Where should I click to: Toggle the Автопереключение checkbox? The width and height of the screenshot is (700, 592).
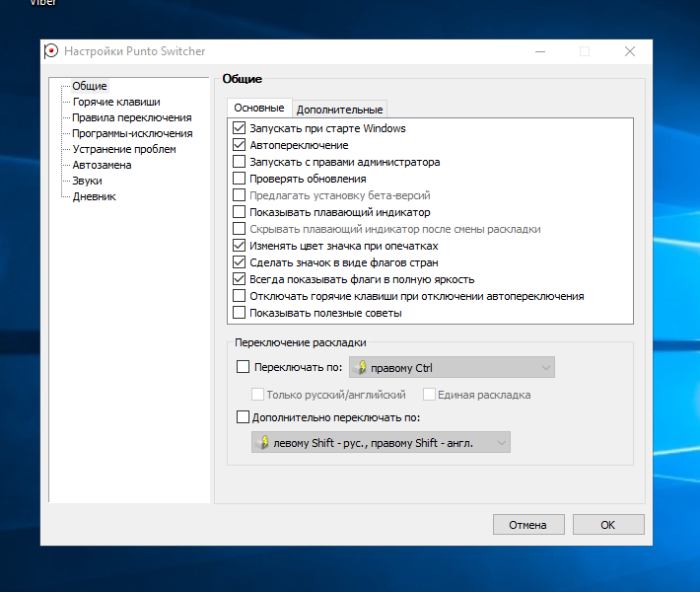click(239, 145)
